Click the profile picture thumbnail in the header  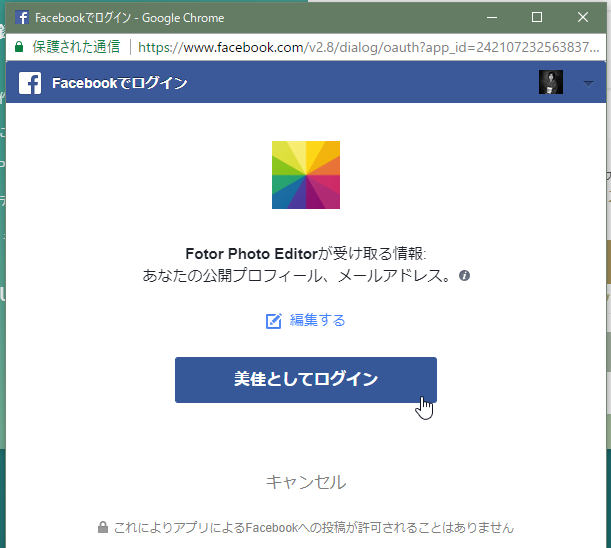coord(551,82)
